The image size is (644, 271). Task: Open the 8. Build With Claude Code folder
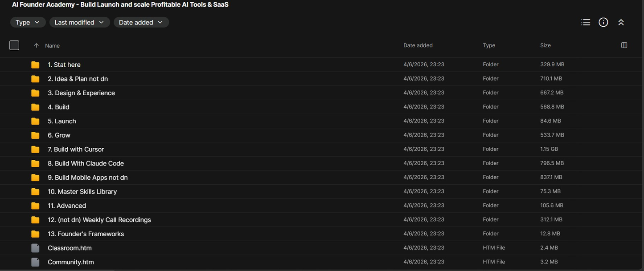(86, 163)
